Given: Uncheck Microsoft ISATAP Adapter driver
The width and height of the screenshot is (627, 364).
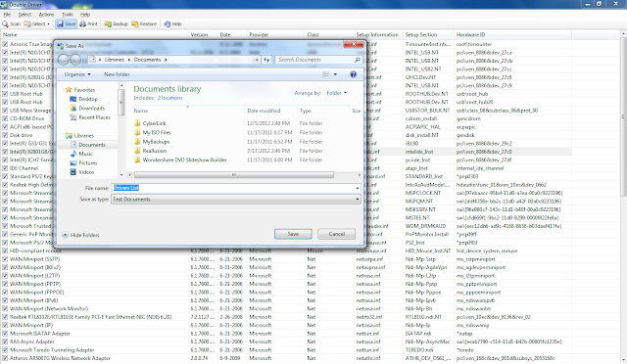Looking at the screenshot, I should point(5,334).
